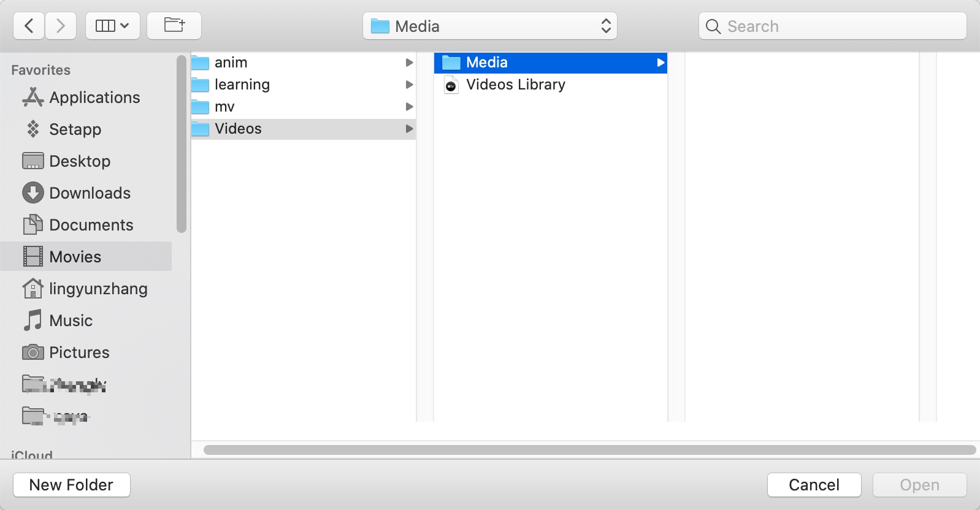Click the Search field
The image size is (980, 510).
[x=832, y=26]
